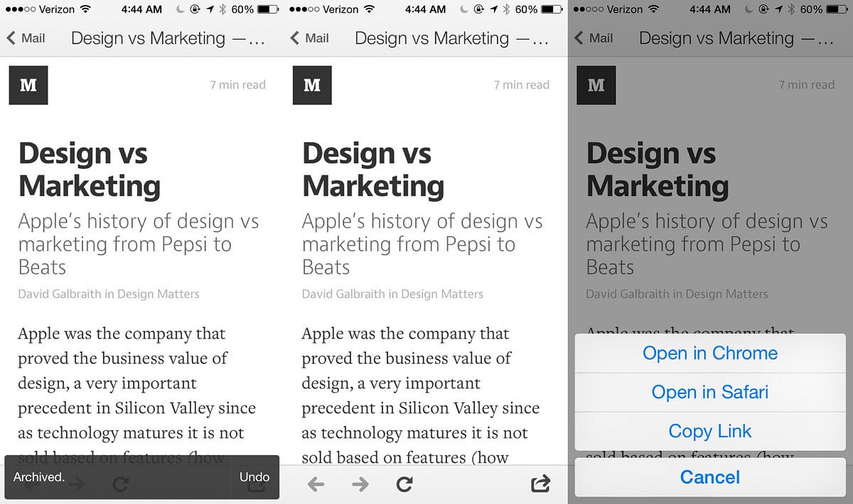Tap the browser forward arrow

click(x=360, y=483)
